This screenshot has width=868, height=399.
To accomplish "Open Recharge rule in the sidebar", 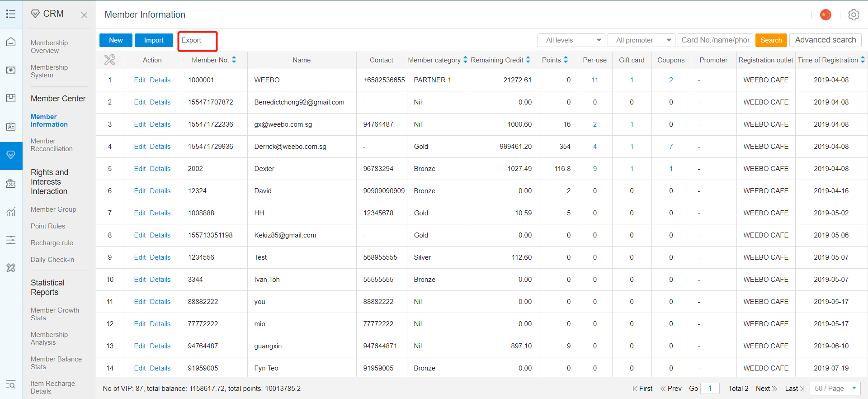I will [x=52, y=242].
